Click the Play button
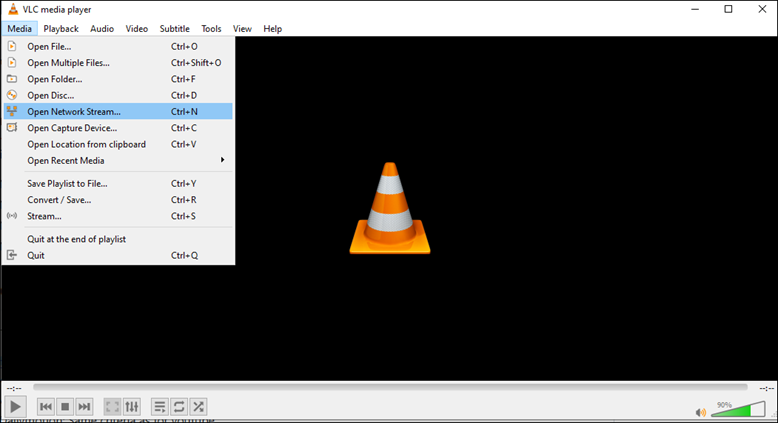778x423 pixels. point(15,407)
